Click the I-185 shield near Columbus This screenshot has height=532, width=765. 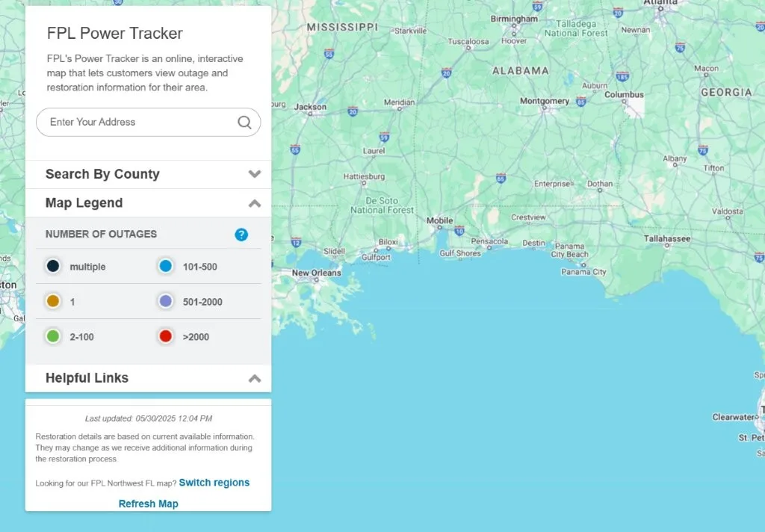622,77
